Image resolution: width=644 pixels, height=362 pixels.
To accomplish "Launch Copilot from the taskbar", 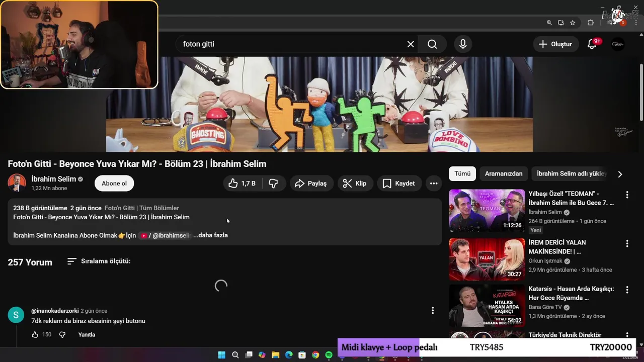I will [x=262, y=355].
